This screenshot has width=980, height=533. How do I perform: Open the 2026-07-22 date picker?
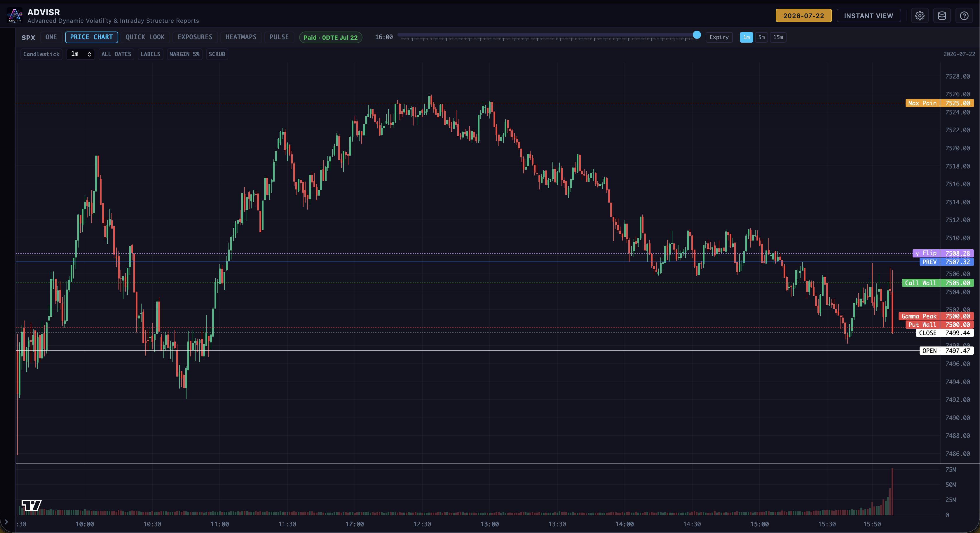803,15
